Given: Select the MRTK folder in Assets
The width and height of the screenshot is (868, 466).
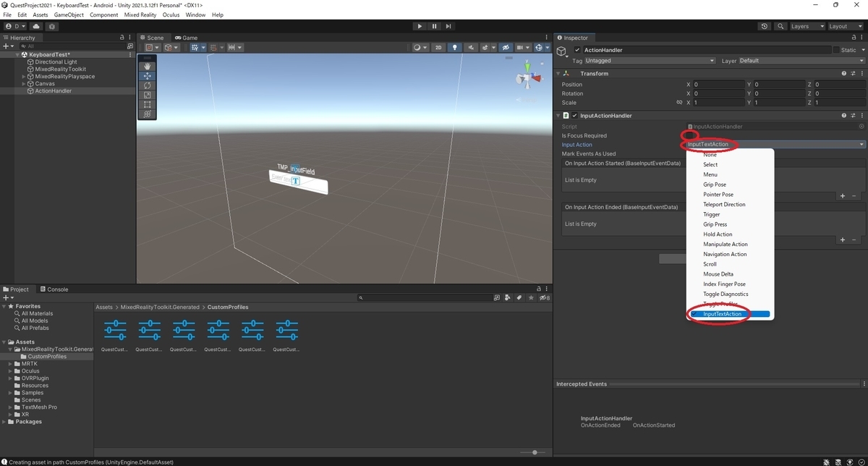Looking at the screenshot, I should pos(30,364).
